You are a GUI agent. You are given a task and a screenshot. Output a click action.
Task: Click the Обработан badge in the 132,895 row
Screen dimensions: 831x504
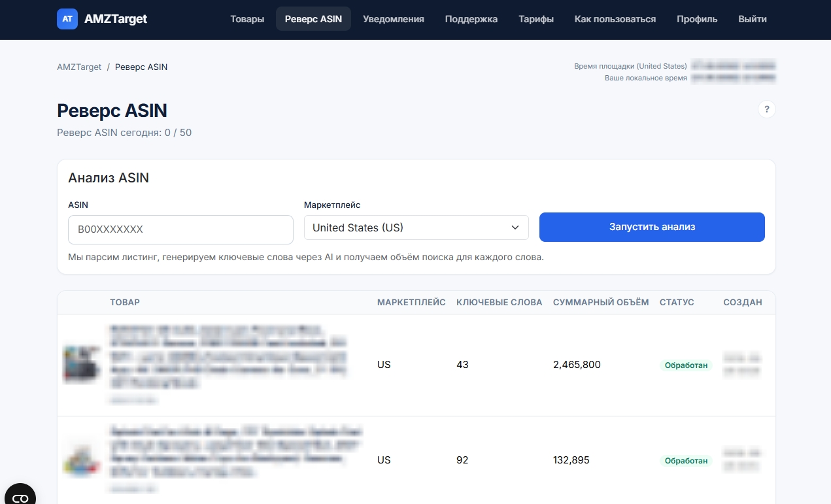point(686,460)
